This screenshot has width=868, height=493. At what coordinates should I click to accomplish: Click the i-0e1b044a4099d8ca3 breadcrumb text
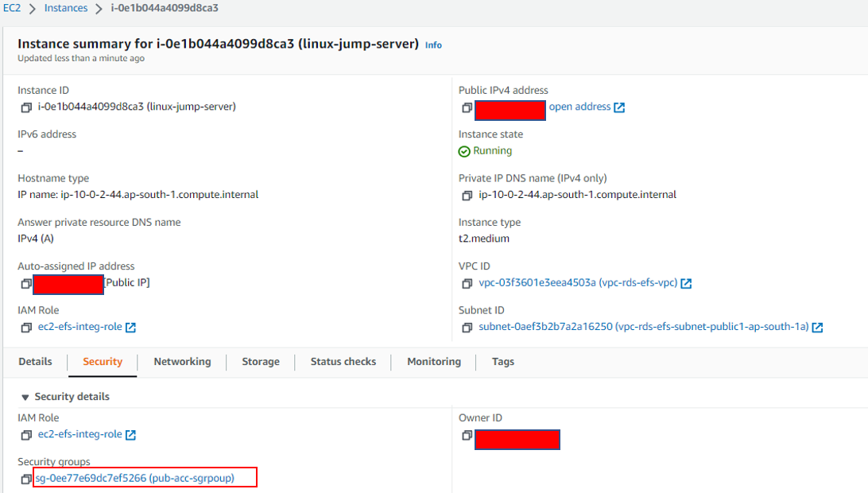(165, 8)
